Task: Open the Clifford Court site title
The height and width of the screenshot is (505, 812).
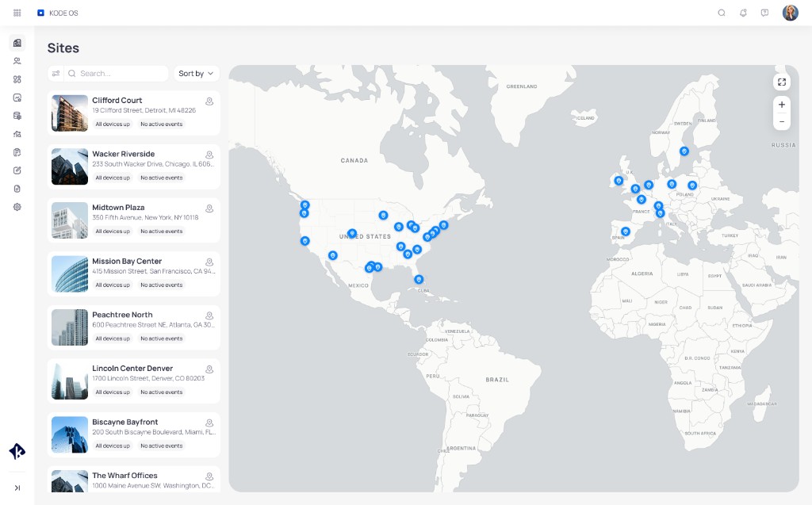Action: (117, 101)
